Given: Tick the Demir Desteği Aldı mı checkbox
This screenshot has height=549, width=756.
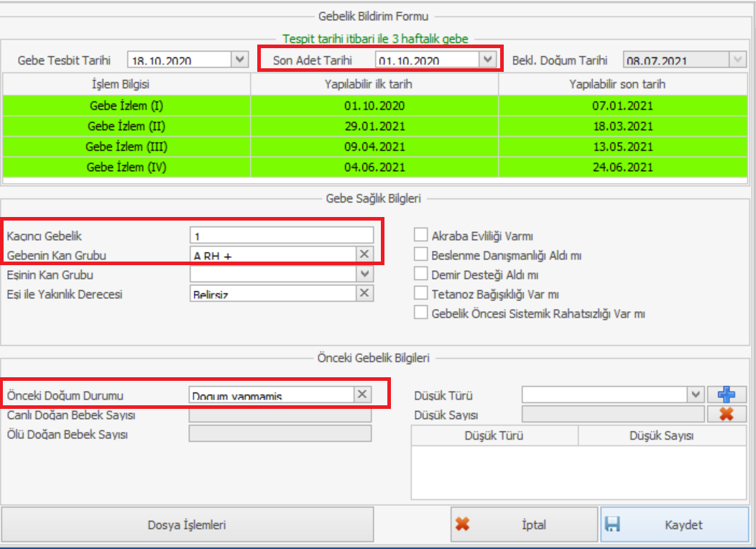Looking at the screenshot, I should pyautogui.click(x=421, y=274).
